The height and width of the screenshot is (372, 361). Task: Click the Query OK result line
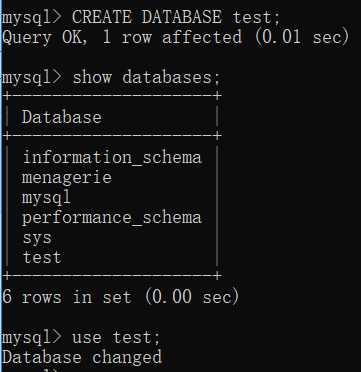(x=175, y=37)
